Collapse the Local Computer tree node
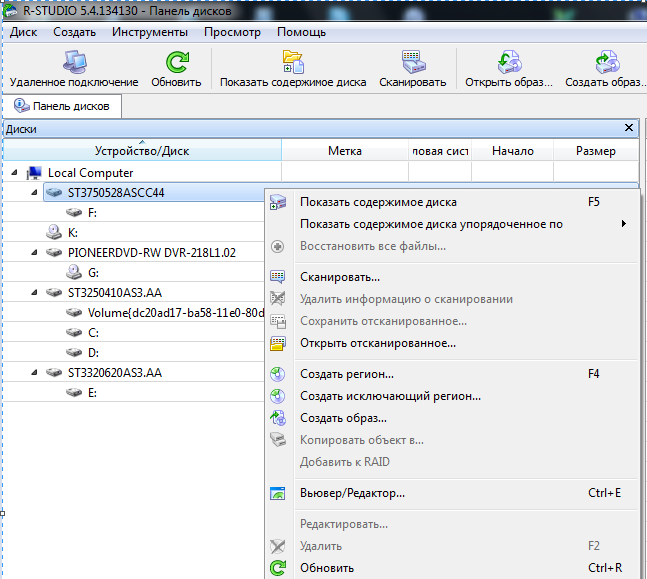The image size is (647, 579). [x=14, y=173]
